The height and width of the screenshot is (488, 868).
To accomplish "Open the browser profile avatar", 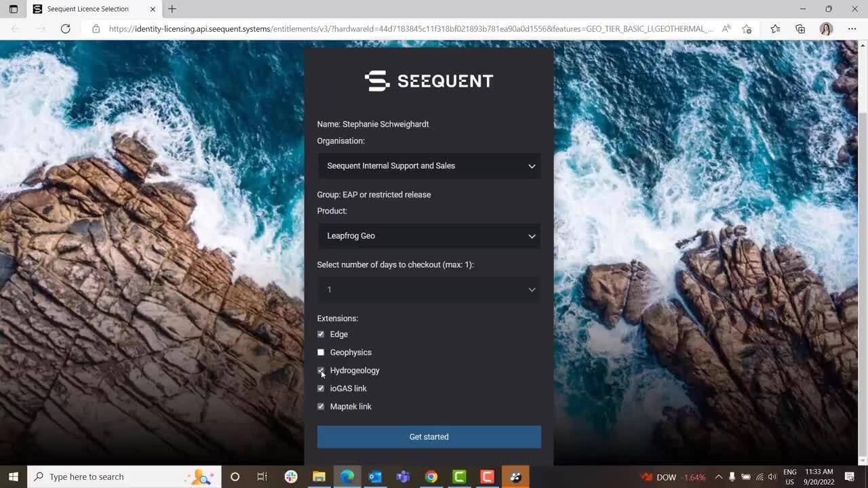I will tap(826, 28).
